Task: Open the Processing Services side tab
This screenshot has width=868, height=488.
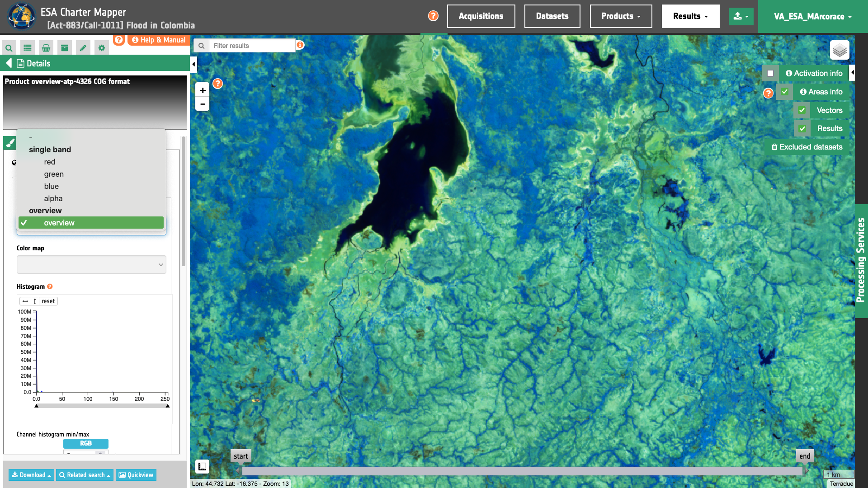Action: (861, 261)
